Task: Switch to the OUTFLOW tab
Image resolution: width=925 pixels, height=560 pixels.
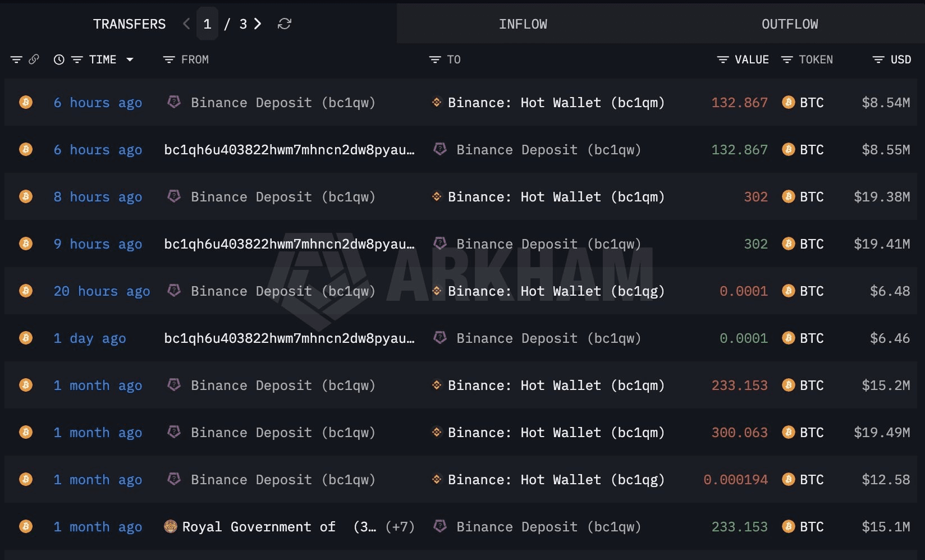Action: [790, 24]
